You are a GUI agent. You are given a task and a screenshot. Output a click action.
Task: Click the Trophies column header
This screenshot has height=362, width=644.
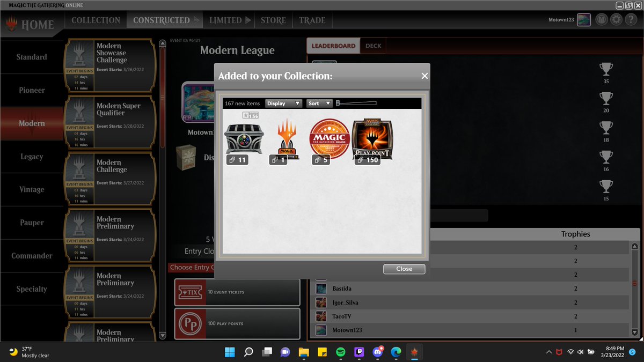[575, 234]
